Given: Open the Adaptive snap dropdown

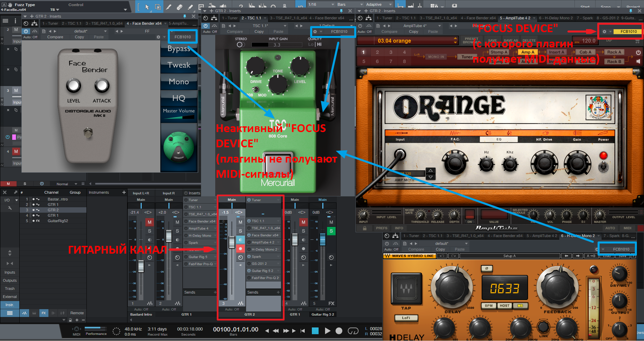Looking at the screenshot, I should 379,4.
